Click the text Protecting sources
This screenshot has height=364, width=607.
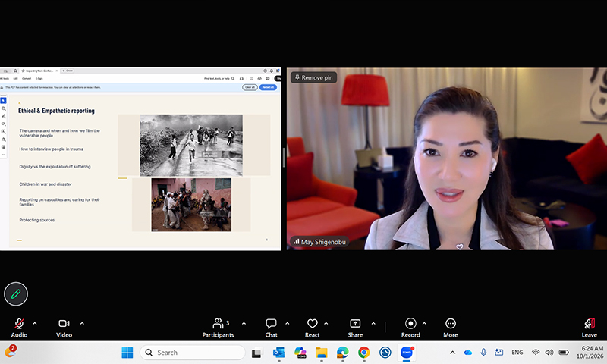[x=37, y=220]
